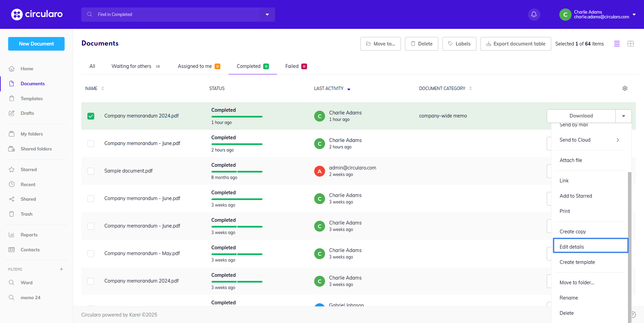Open Reports from the sidebar
This screenshot has height=323, width=644.
29,235
